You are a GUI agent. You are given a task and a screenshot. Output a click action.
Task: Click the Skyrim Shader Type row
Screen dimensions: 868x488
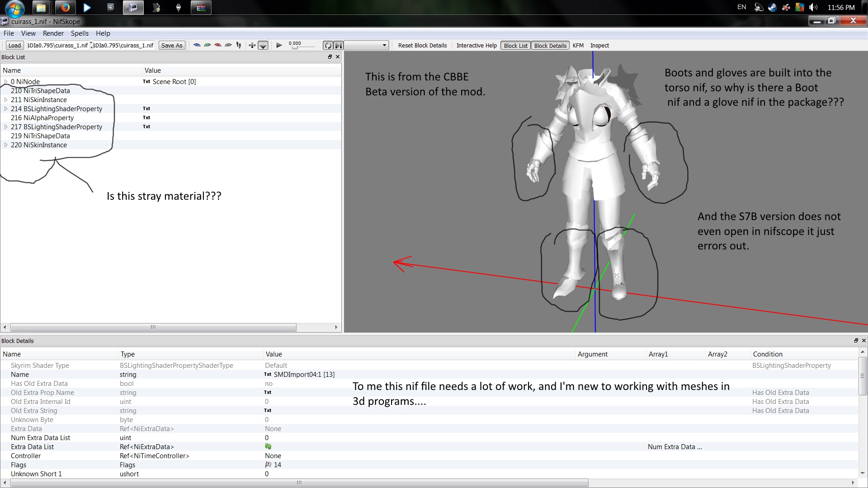click(x=429, y=366)
